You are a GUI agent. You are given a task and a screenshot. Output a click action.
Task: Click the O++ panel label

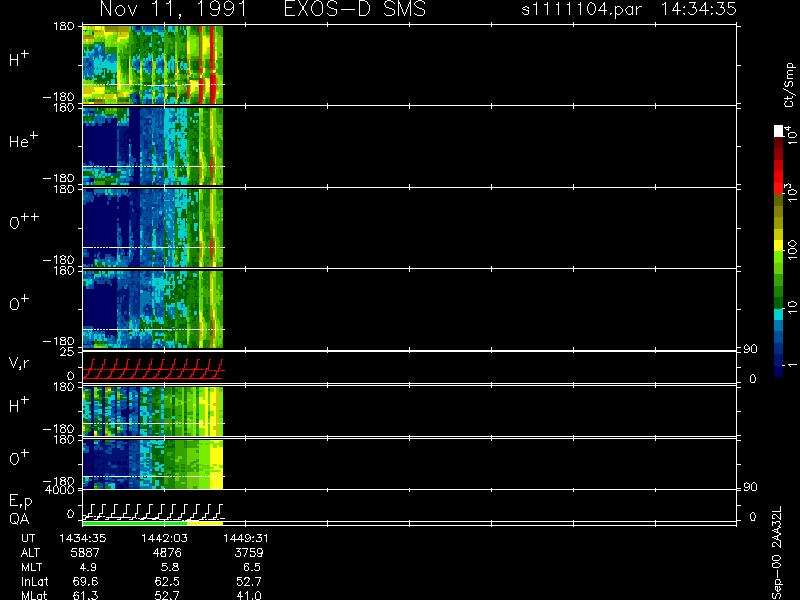pos(24,221)
